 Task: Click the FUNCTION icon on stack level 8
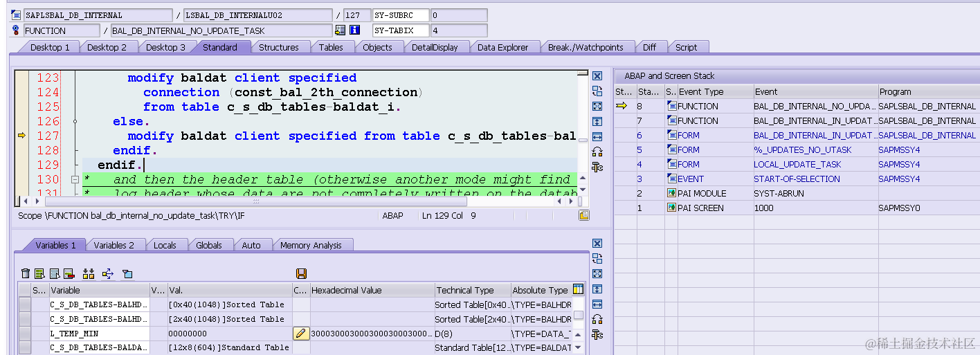(x=671, y=106)
